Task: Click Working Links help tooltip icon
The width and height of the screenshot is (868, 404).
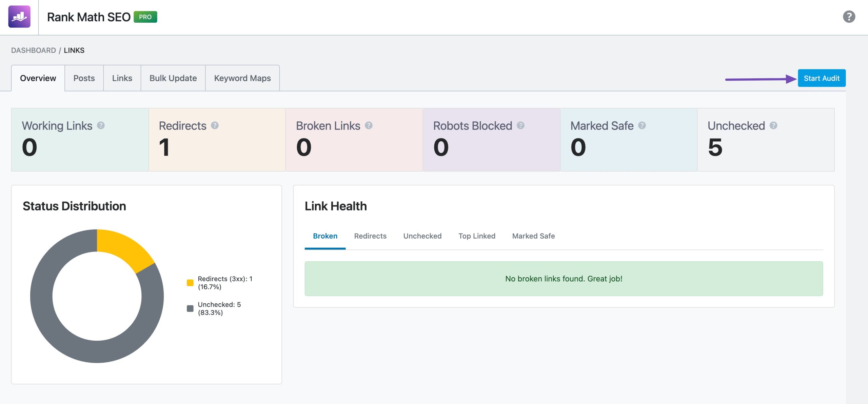Action: (101, 125)
